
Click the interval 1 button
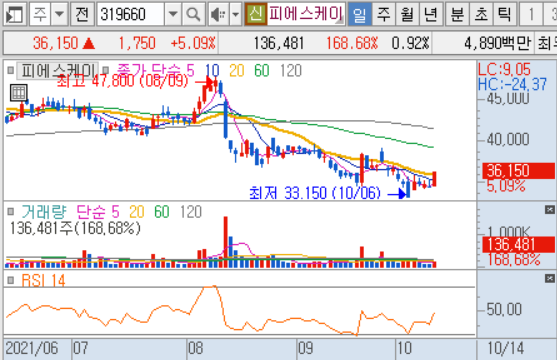[x=531, y=15]
